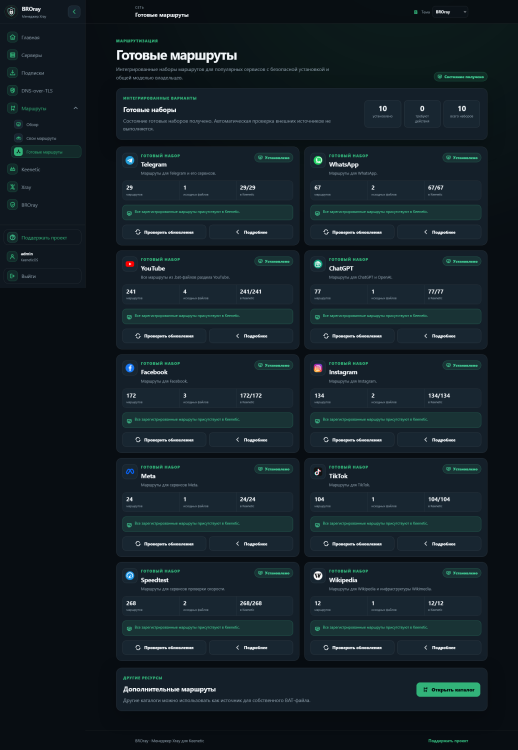Click Поддержать проект link in footer
The height and width of the screenshot is (750, 518).
point(448,740)
